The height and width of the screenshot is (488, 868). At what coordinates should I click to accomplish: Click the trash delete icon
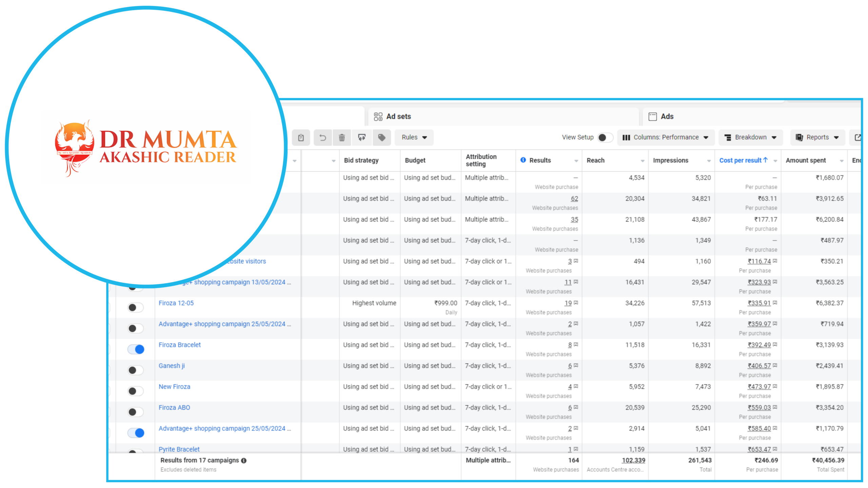click(x=342, y=138)
